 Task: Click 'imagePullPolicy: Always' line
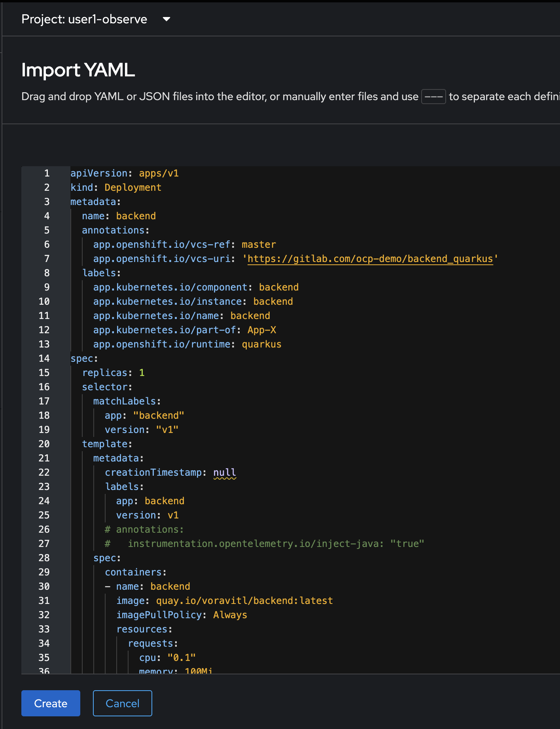coord(182,615)
